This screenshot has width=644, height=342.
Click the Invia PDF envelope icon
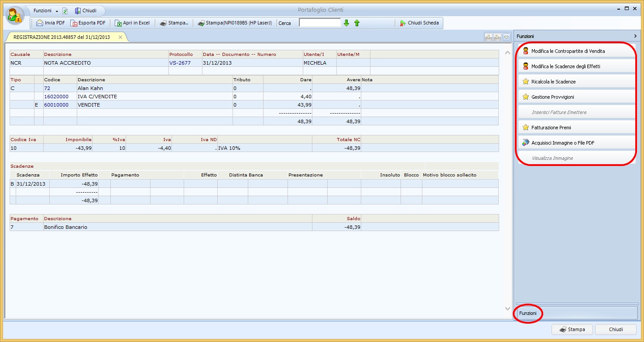(40, 23)
